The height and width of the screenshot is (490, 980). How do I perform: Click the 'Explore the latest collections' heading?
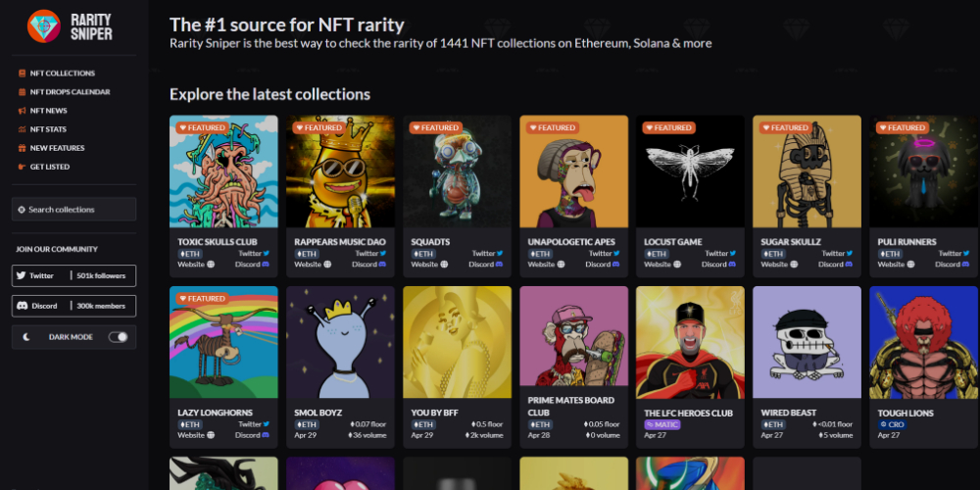270,94
